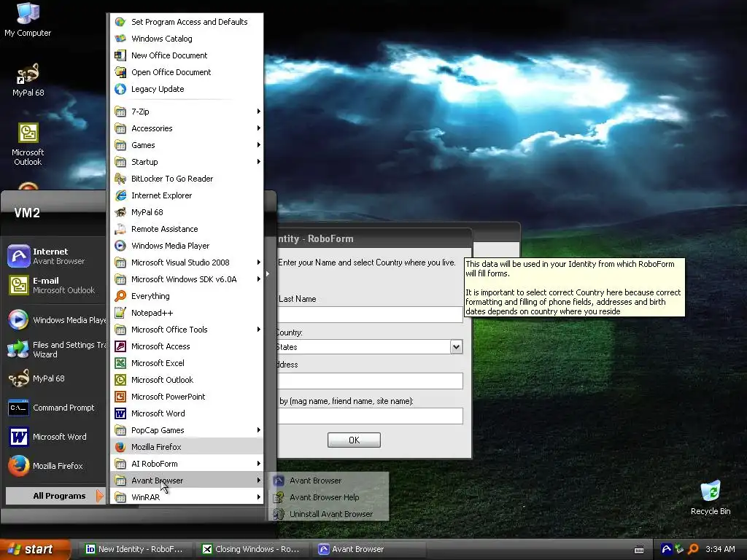Switch to Avant Browser taskbar button
747x560 pixels.
[369, 549]
